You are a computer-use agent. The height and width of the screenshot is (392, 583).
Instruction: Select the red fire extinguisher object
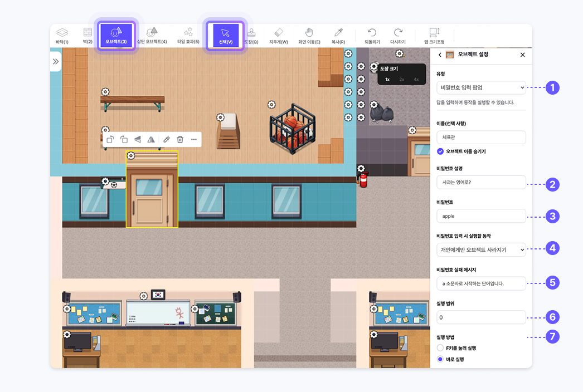click(363, 180)
